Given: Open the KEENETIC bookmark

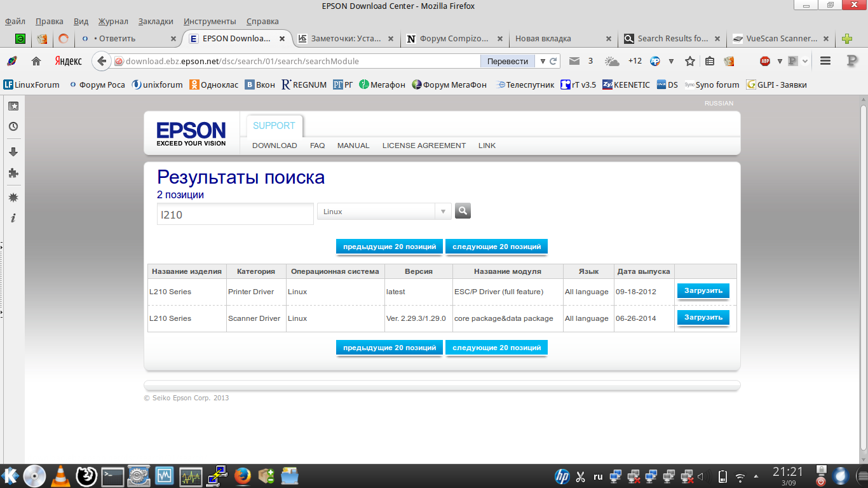Looking at the screenshot, I should (x=626, y=85).
